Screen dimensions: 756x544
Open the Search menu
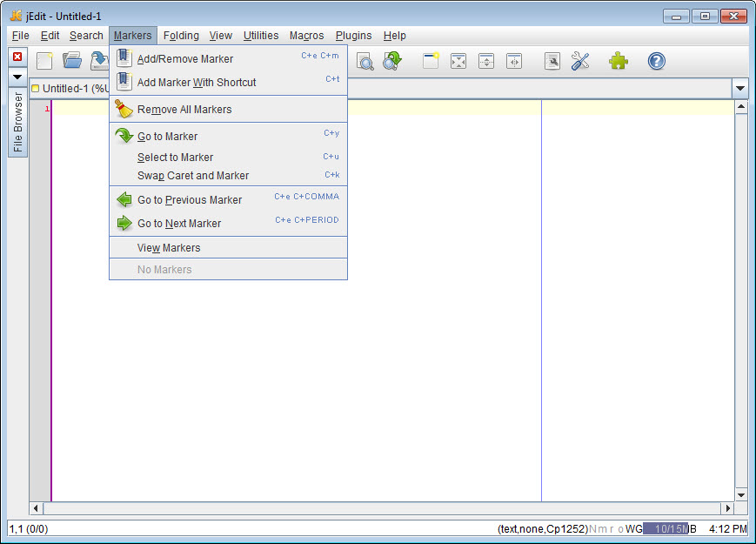click(x=86, y=36)
